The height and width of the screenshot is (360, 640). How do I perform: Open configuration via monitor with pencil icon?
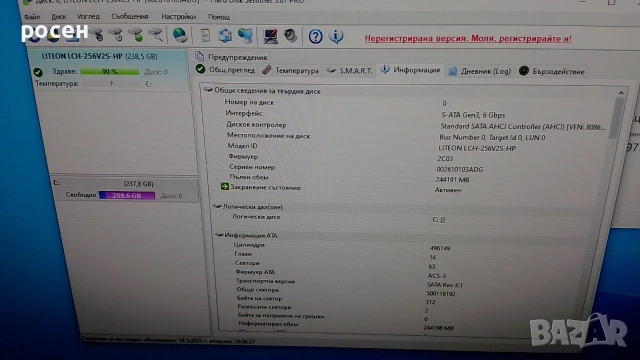coord(270,36)
